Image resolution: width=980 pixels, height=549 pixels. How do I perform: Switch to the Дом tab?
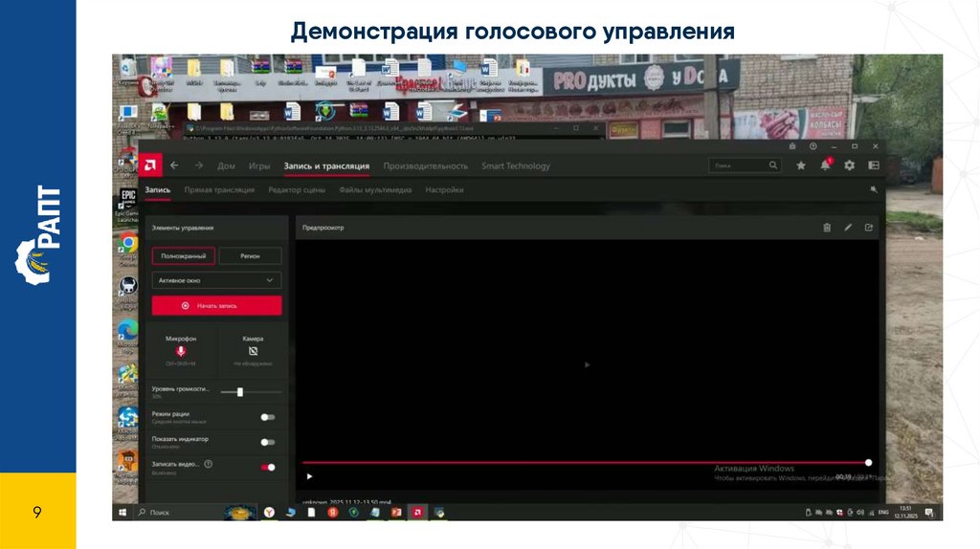[x=226, y=165]
